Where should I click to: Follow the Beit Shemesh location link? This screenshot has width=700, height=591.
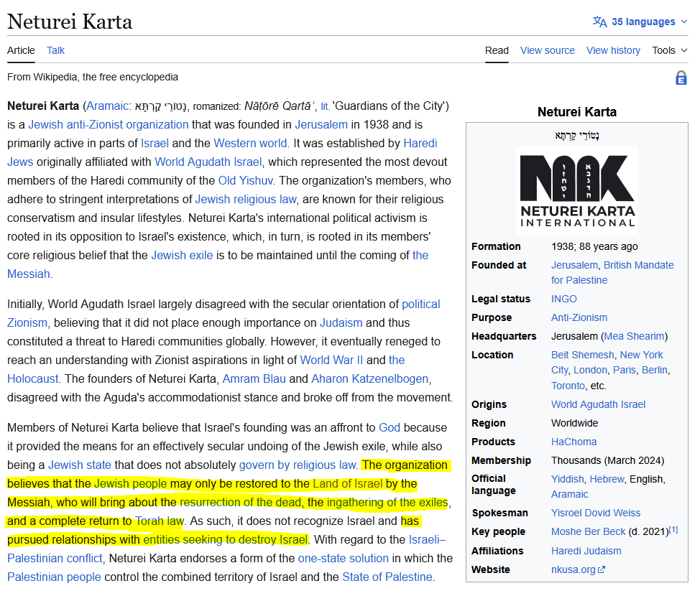click(583, 355)
